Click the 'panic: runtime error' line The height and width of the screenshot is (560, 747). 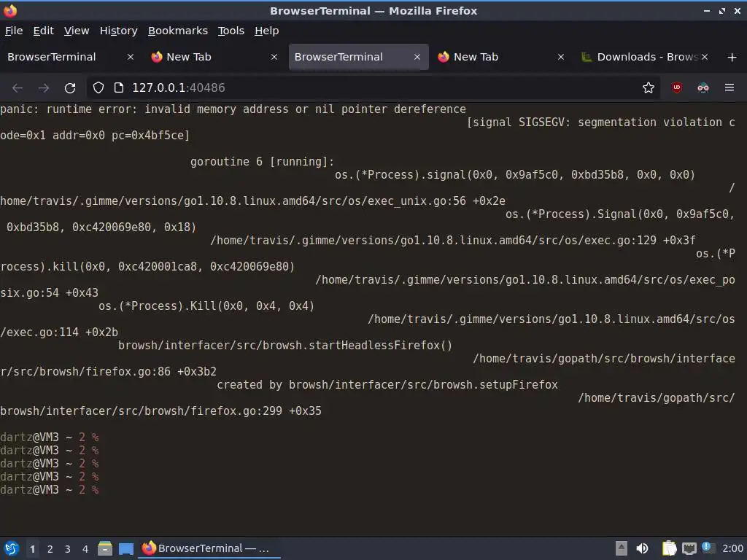(x=233, y=109)
